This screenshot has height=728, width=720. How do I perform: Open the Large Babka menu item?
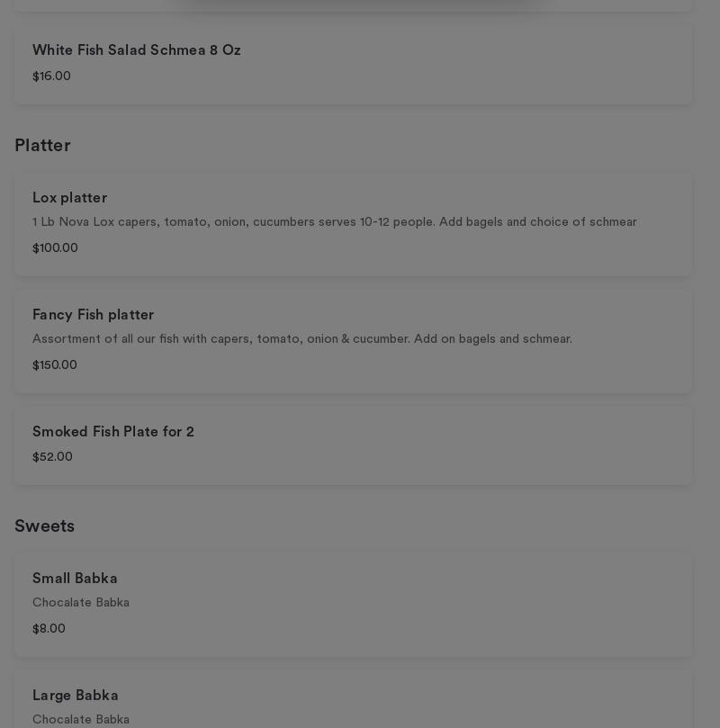(x=76, y=696)
